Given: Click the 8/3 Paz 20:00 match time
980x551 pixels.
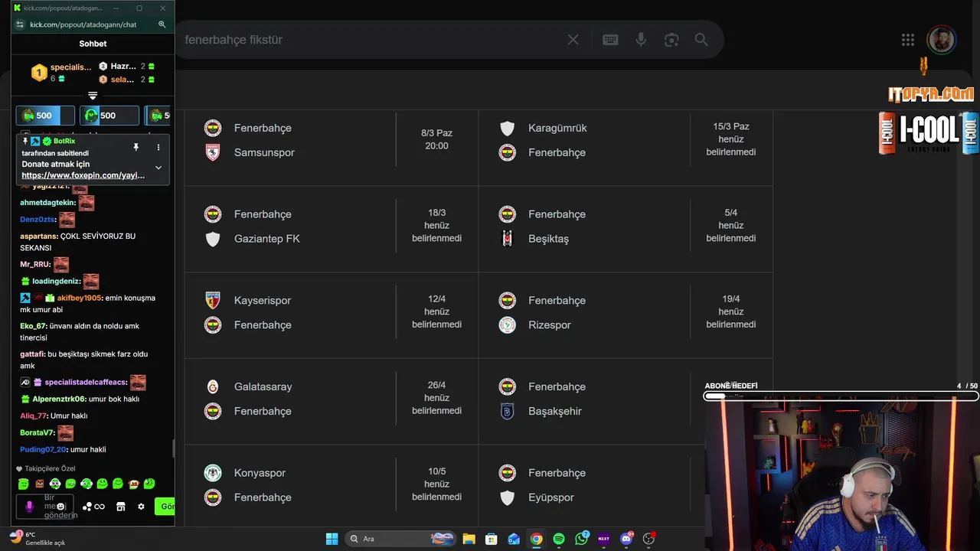Looking at the screenshot, I should click(x=436, y=139).
